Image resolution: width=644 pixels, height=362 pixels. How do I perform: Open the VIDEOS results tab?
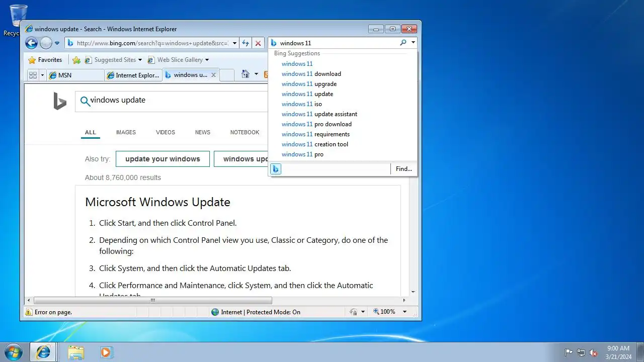click(166, 133)
